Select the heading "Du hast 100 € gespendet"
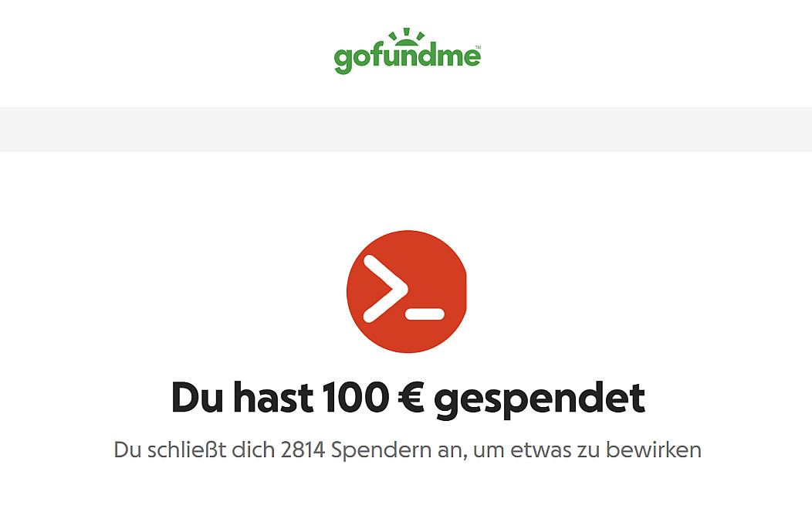 [408, 398]
